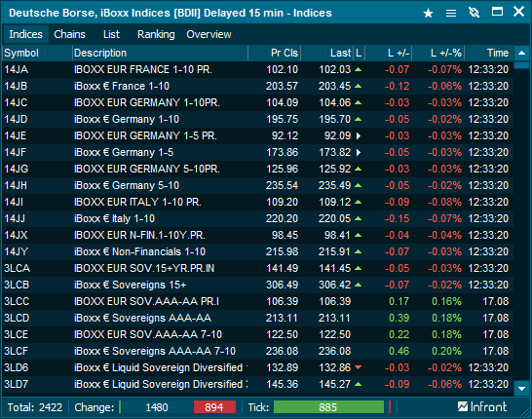The width and height of the screenshot is (532, 419).
Task: Open the hamburger menu icon
Action: (451, 14)
